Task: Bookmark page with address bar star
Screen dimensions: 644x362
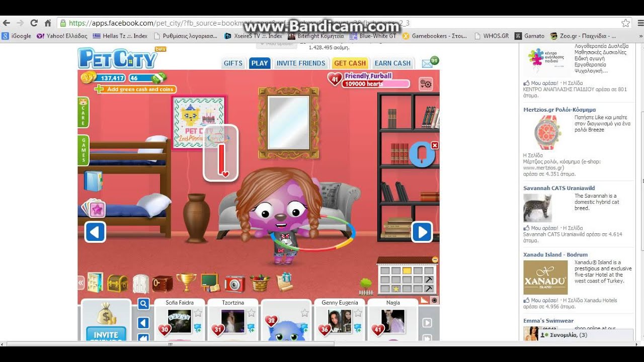Action: pos(625,23)
